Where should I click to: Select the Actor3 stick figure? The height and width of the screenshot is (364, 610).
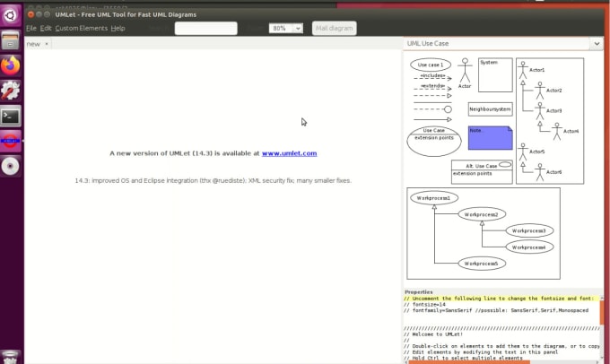[x=540, y=111]
